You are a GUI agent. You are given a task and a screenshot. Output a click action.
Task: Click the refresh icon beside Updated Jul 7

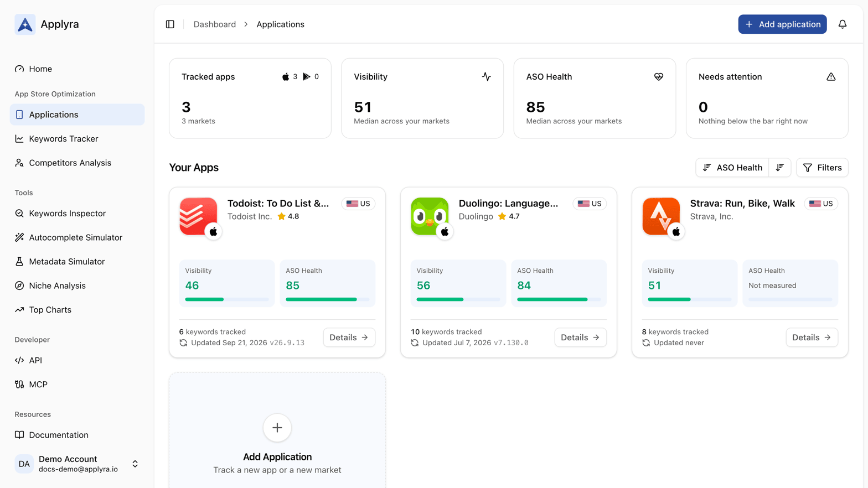pos(415,343)
